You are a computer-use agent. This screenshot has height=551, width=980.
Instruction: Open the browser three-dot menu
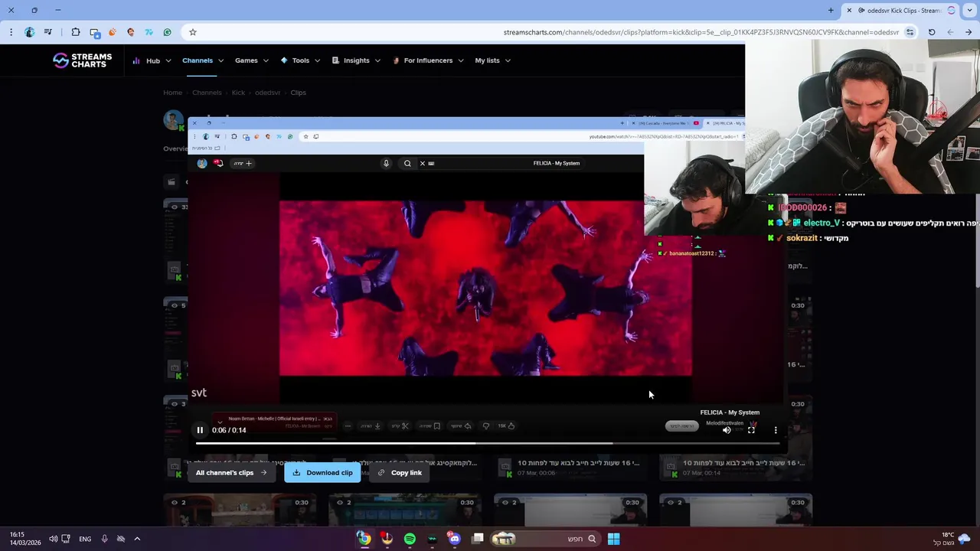click(x=11, y=32)
